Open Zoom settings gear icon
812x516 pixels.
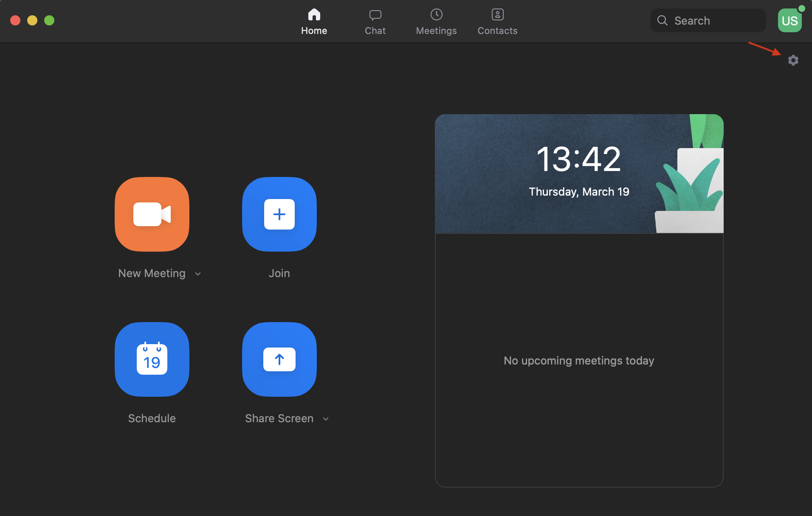coord(793,60)
